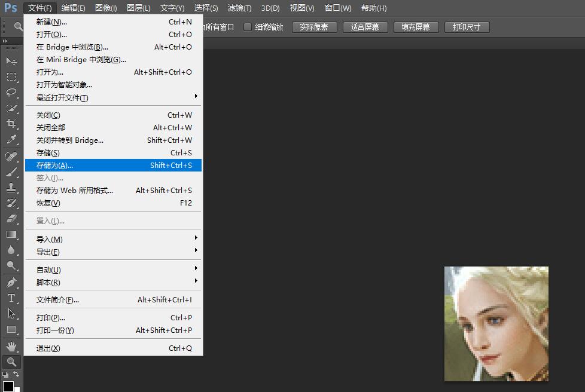This screenshot has width=585, height=392.
Task: Toggle the 细微缩放 checkbox
Action: pyautogui.click(x=247, y=27)
